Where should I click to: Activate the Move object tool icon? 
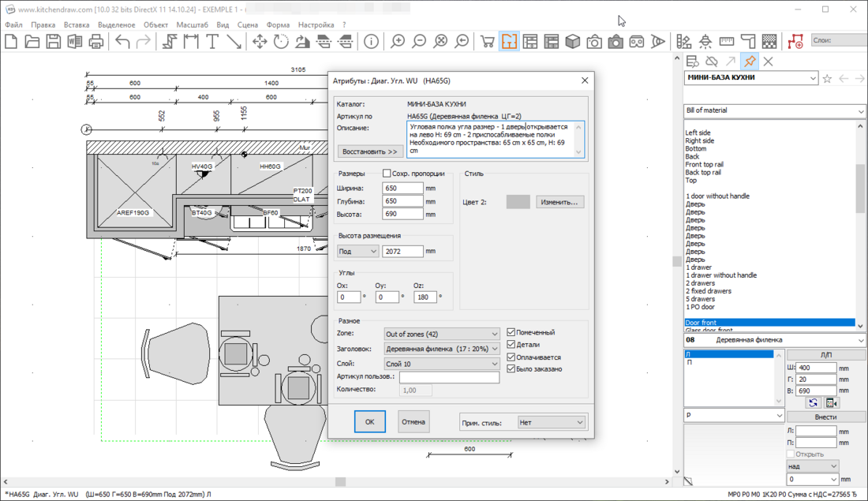(x=260, y=42)
